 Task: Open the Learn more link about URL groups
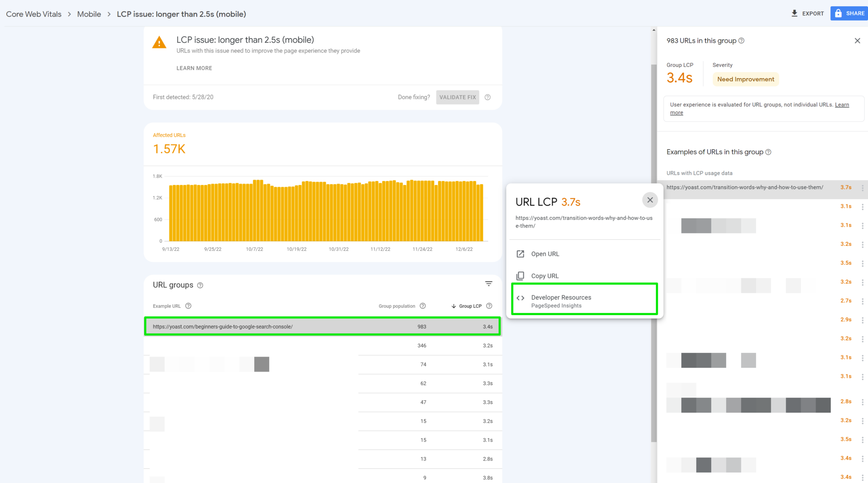click(x=842, y=105)
